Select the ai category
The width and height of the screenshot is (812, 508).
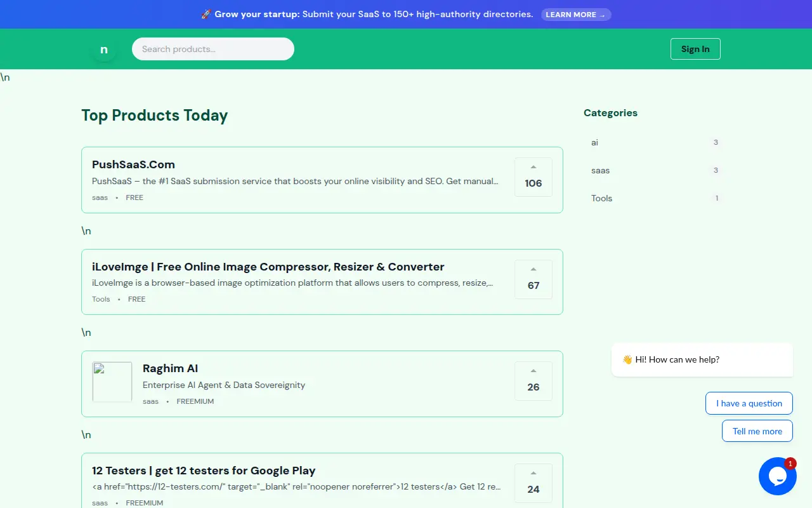tap(655, 142)
